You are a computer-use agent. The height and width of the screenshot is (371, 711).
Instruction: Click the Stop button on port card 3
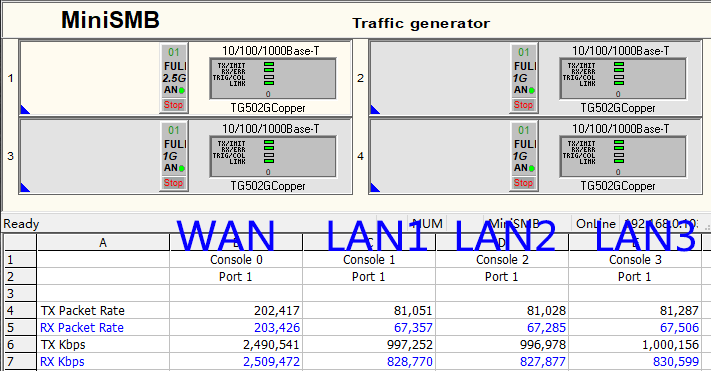(x=173, y=183)
